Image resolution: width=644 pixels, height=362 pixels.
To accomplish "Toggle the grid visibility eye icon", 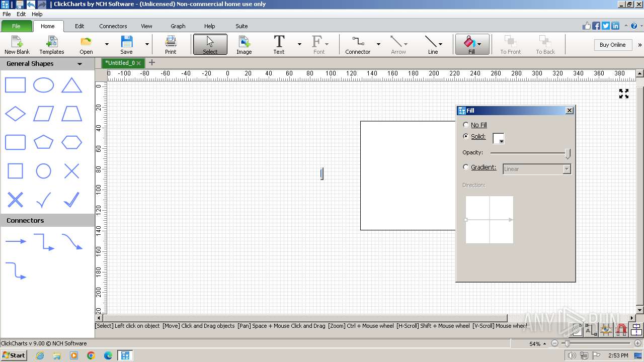I will pyautogui.click(x=606, y=330).
